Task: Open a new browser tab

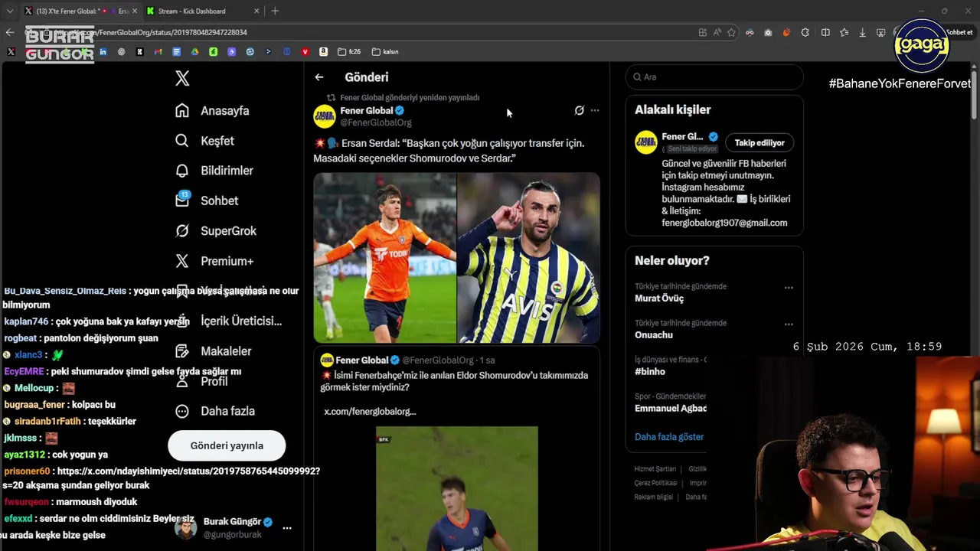Action: point(275,11)
